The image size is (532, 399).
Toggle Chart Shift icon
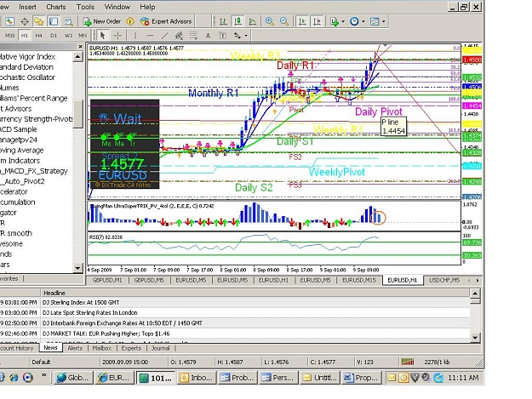tap(317, 21)
